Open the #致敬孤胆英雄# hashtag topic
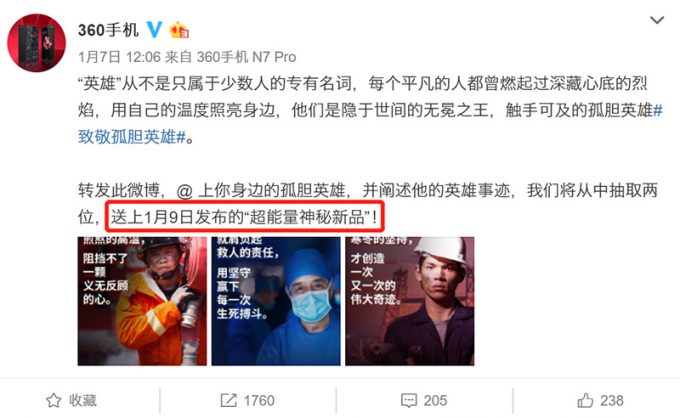Screen dimensions: 680x418 click(x=132, y=137)
